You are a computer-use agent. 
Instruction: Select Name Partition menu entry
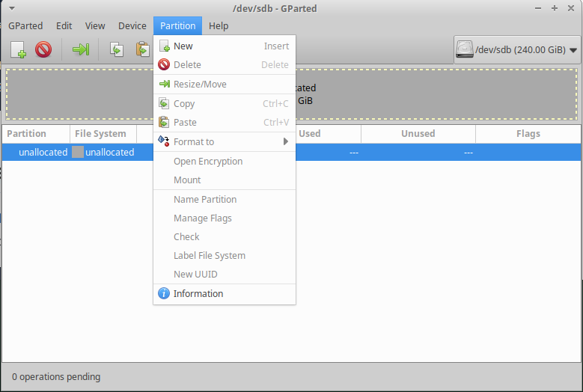tap(225, 200)
